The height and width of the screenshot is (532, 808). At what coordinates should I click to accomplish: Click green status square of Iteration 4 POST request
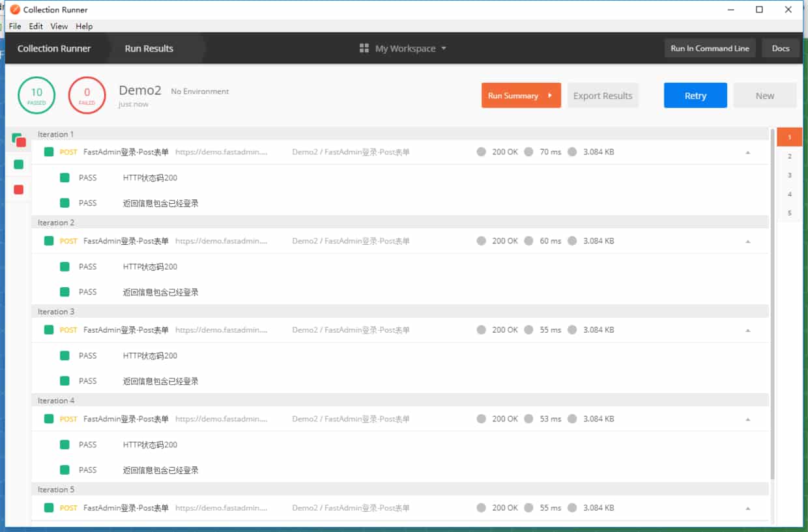coord(49,419)
